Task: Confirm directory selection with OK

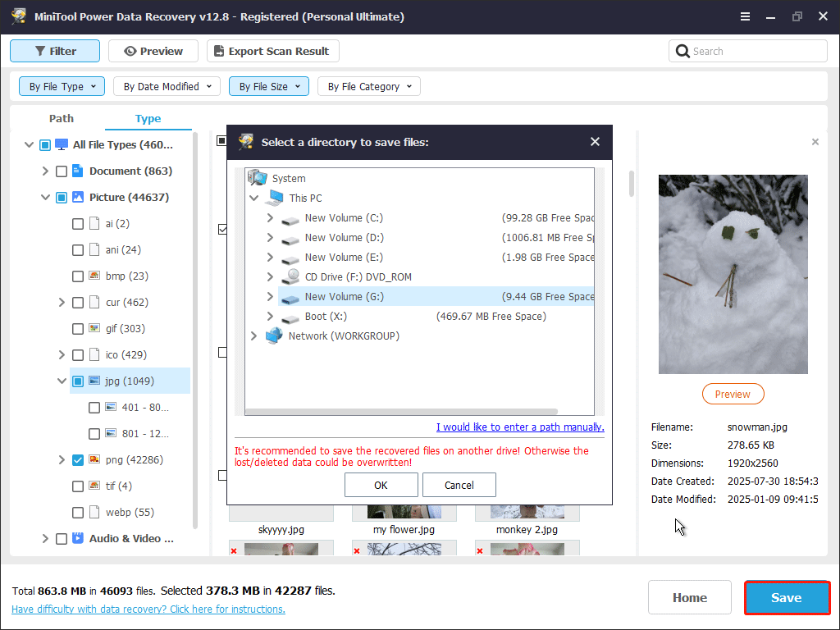Action: (x=381, y=485)
